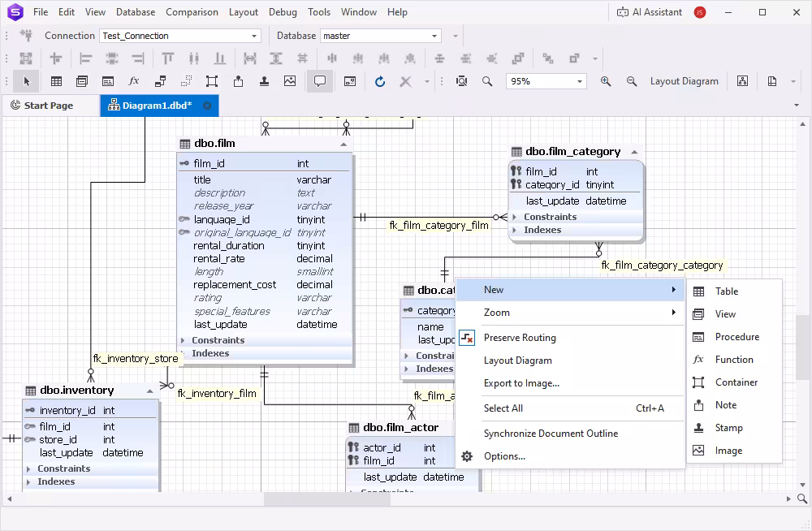Screen dimensions: 812x531
Task: Collapse the dbo.film_category table
Action: tap(634, 152)
